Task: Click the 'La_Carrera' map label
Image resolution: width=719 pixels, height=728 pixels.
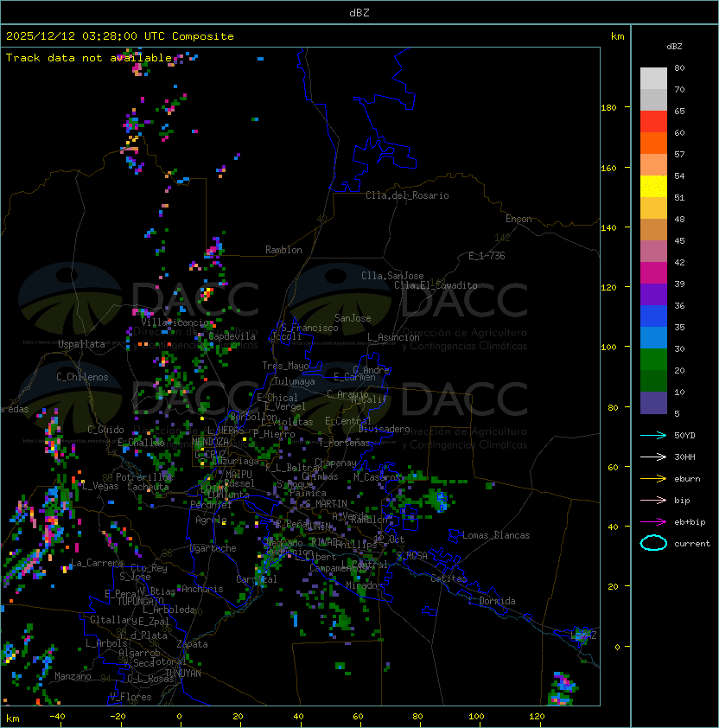Action: (98, 563)
